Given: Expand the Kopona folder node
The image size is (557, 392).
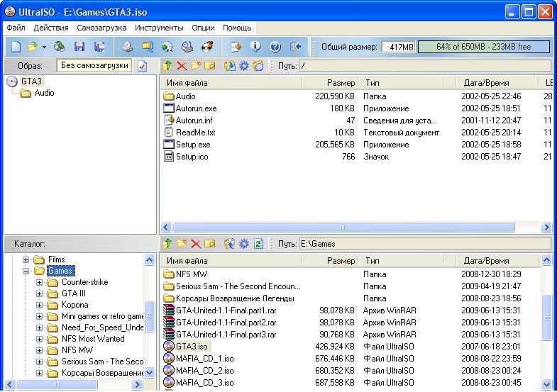Looking at the screenshot, I should [x=40, y=305].
